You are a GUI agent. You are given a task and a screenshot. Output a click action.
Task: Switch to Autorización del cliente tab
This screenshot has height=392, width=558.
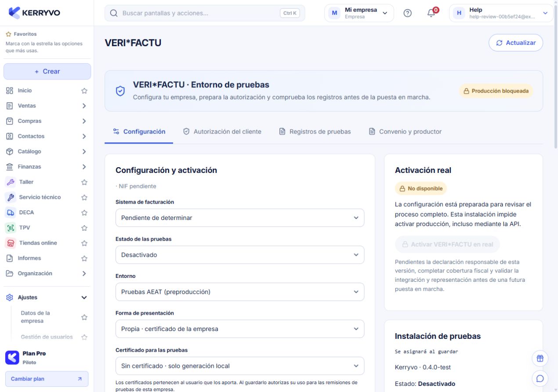[222, 132]
